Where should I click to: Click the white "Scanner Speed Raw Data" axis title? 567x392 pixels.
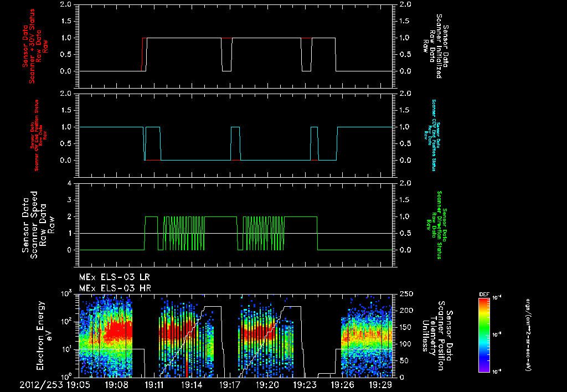38,225
